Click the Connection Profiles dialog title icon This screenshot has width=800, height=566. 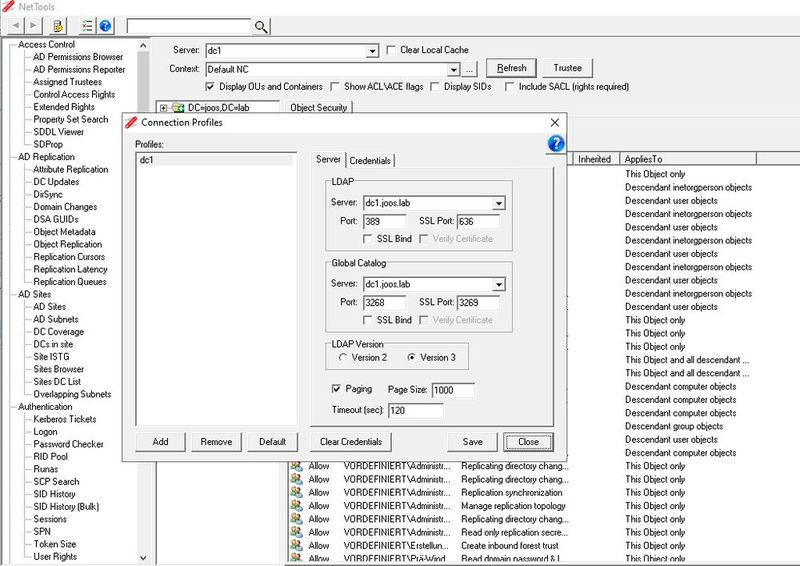point(132,122)
